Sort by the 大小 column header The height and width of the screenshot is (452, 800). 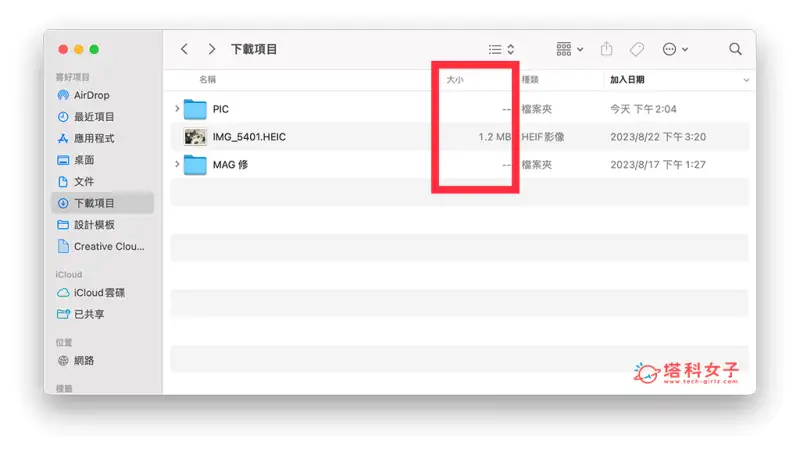tap(455, 80)
